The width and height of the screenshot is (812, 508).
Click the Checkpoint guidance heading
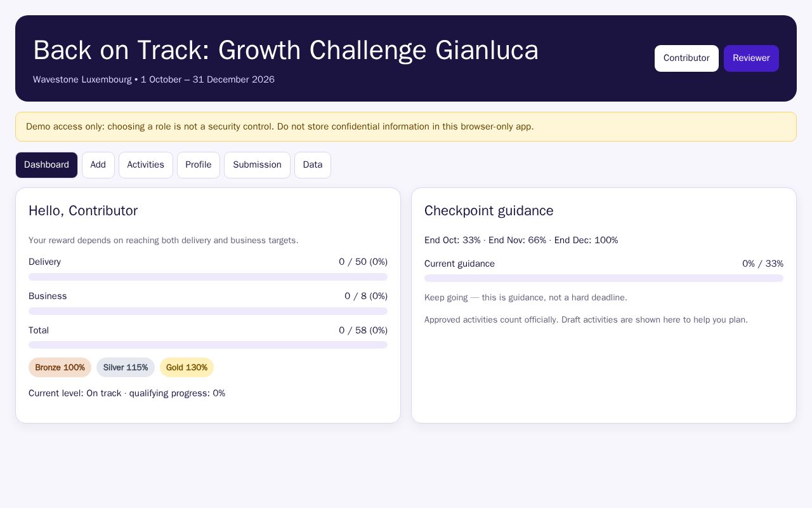[489, 211]
